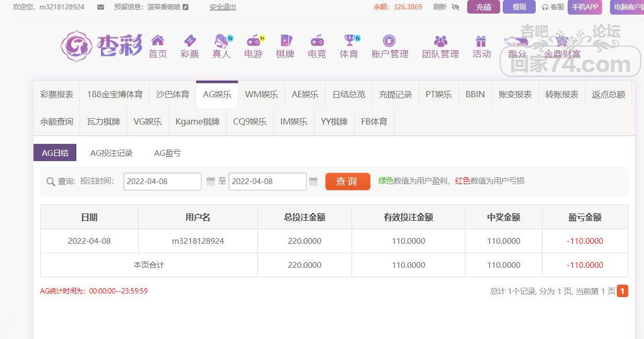
Task: Switch to the WM娱乐 tab
Action: coord(262,95)
